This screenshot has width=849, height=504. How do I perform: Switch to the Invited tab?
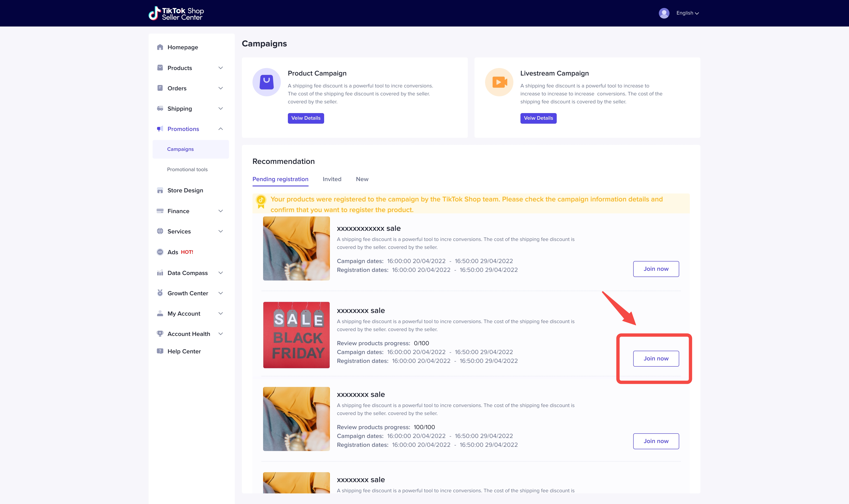[x=332, y=179]
